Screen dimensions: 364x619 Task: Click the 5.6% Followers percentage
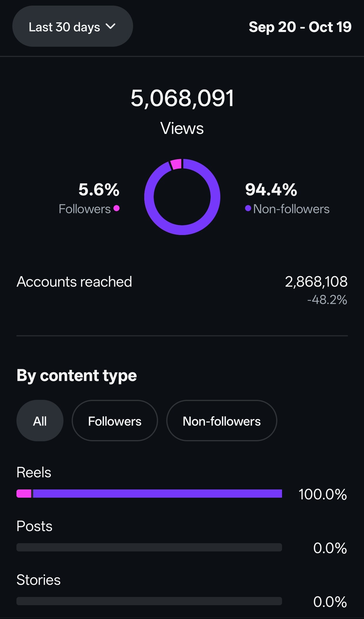(x=99, y=189)
